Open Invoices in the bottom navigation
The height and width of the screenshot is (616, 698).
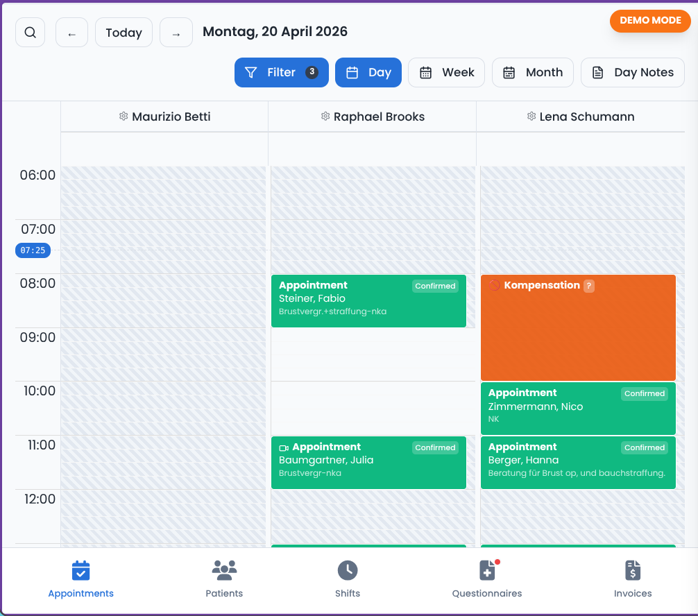point(633,579)
